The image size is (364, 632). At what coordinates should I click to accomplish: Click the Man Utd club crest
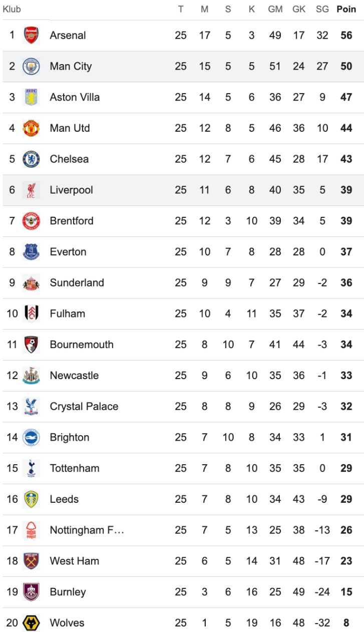pos(31,128)
